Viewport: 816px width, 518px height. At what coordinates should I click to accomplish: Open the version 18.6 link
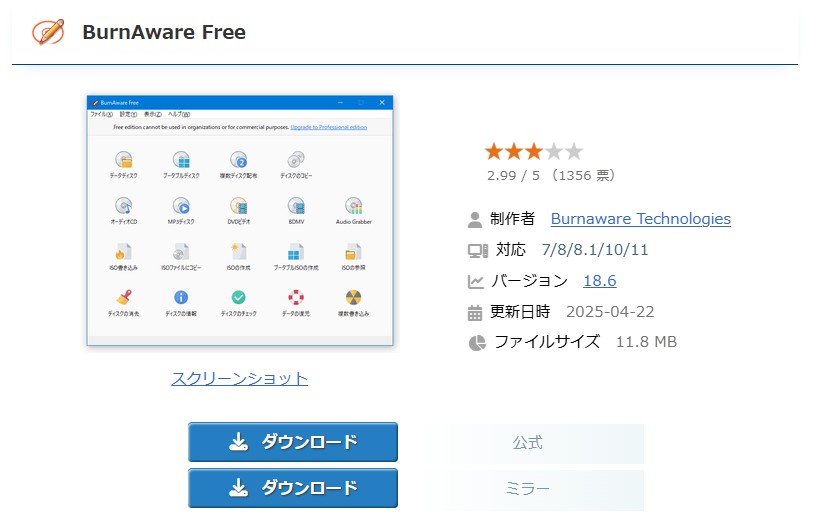600,281
